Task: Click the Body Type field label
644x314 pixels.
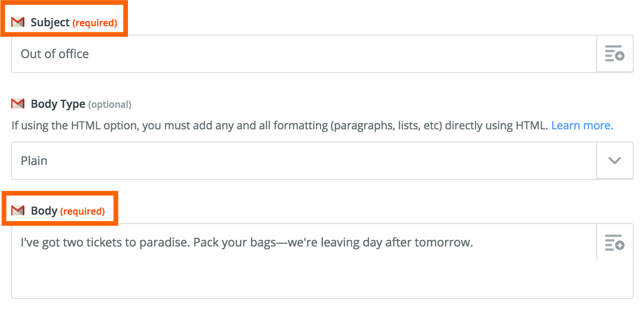Action: point(58,104)
